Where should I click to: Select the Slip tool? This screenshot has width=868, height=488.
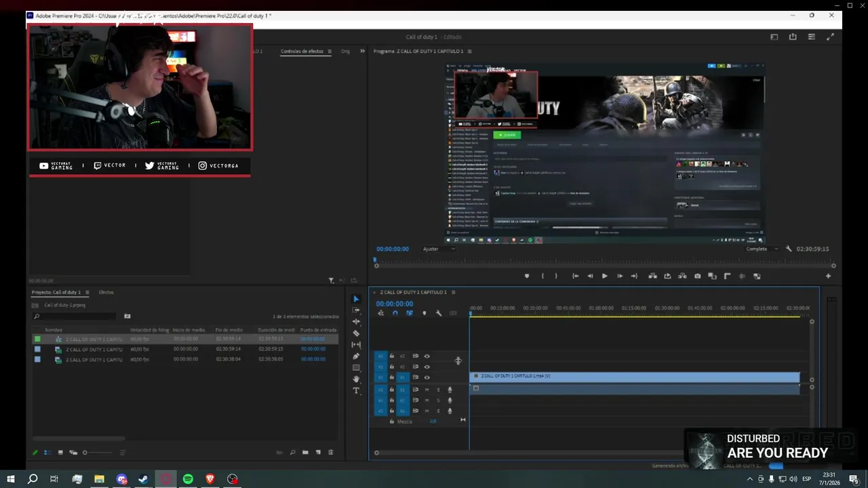356,345
